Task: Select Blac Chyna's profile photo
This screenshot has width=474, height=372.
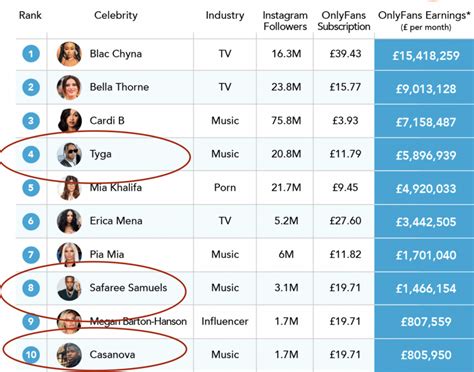Action: pos(69,54)
